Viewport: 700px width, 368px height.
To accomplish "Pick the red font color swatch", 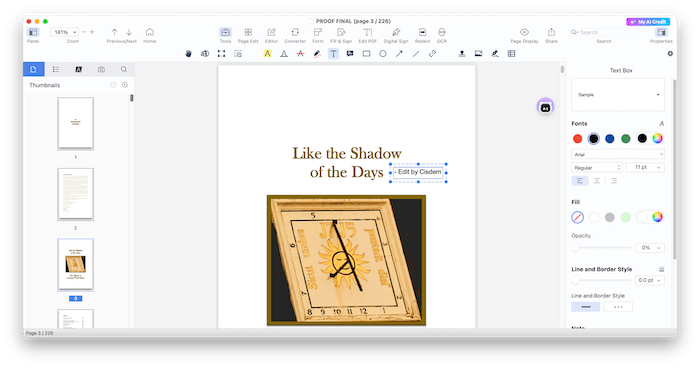I will pos(577,139).
